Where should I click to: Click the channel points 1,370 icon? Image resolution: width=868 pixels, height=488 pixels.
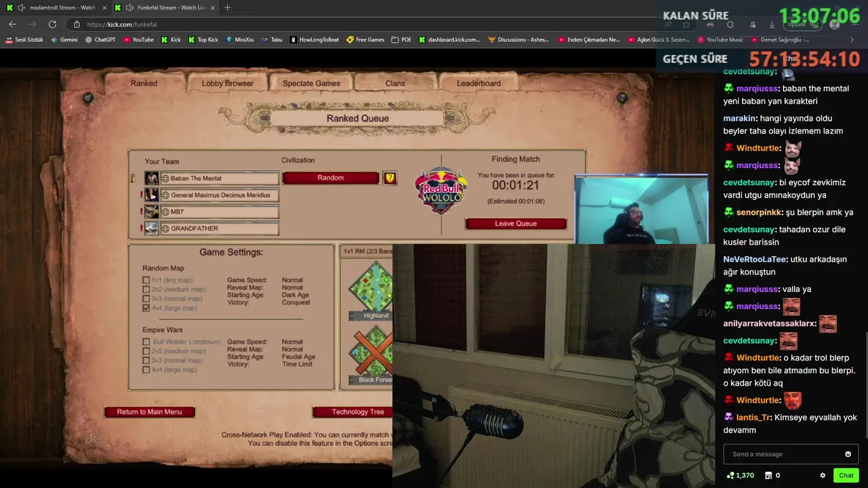pos(730,475)
